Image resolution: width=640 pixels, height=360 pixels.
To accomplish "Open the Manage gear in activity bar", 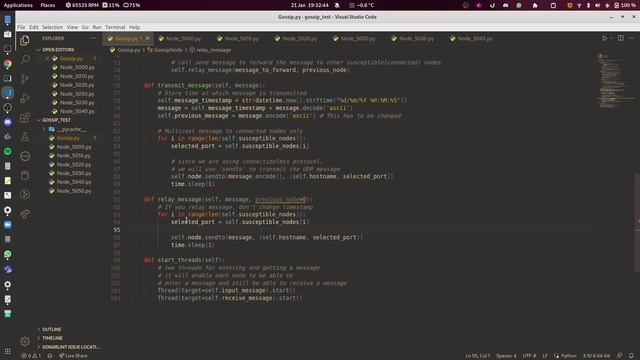I will [x=25, y=341].
